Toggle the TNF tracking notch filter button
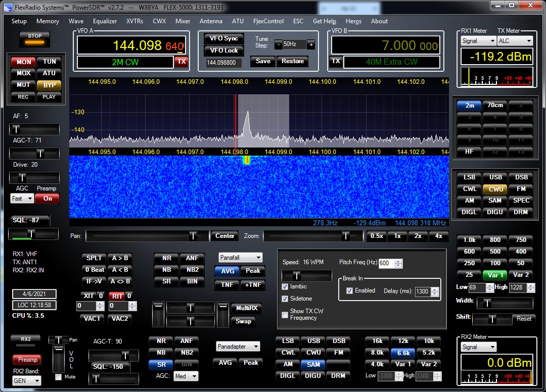 [227, 285]
